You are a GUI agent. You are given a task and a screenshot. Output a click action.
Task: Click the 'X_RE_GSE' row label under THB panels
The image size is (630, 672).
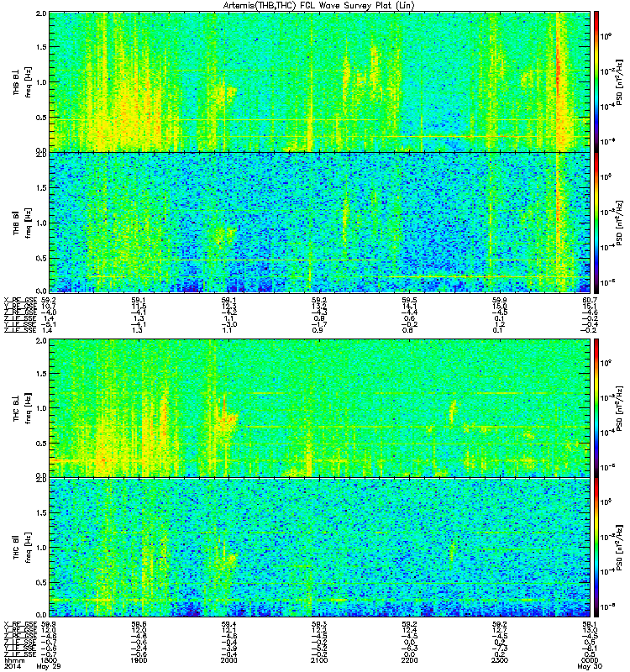point(20,301)
